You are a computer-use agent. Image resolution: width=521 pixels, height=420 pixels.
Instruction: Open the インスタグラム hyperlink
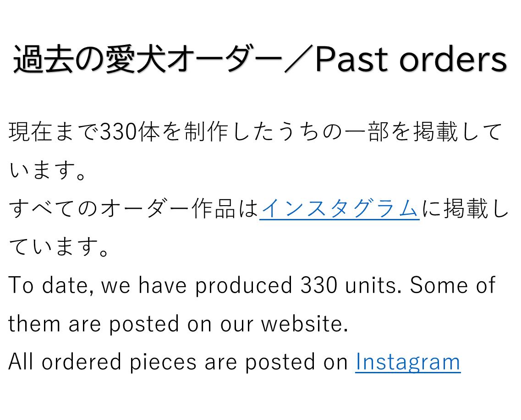click(339, 208)
